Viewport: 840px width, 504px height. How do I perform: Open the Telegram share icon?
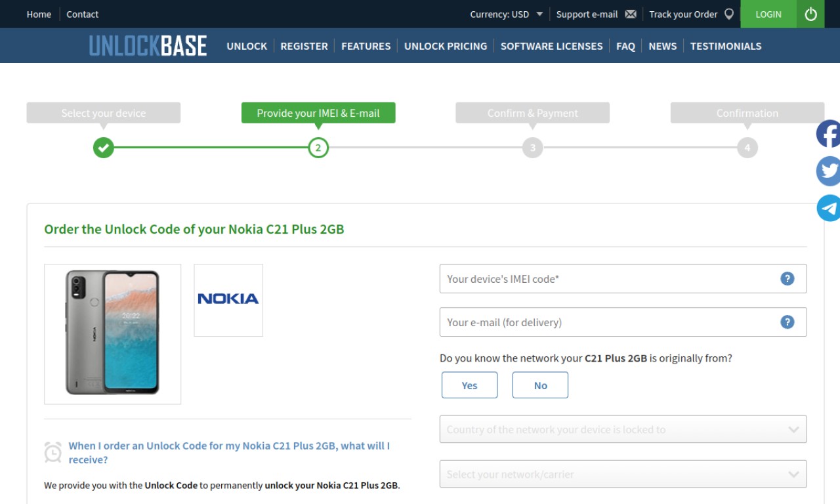coord(828,208)
